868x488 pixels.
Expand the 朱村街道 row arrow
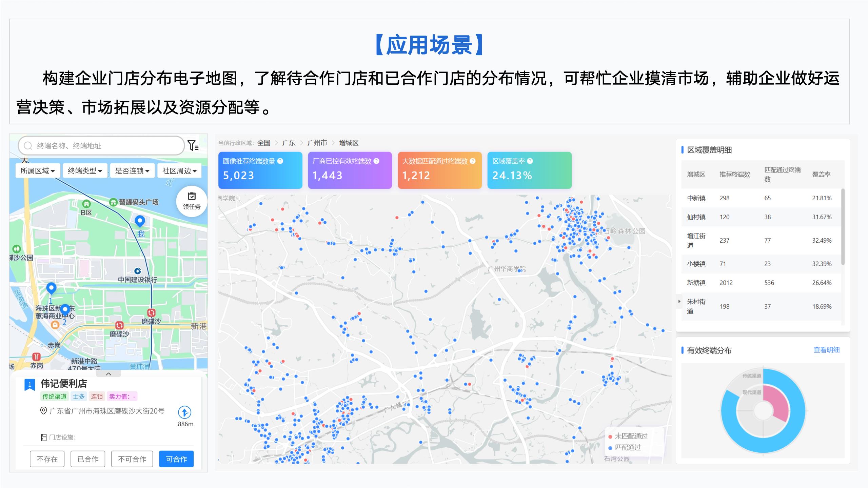click(679, 301)
